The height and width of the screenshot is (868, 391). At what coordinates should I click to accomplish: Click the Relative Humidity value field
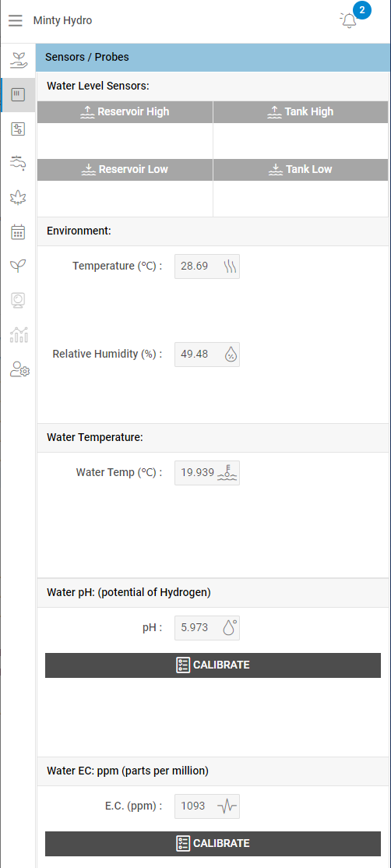(x=207, y=355)
